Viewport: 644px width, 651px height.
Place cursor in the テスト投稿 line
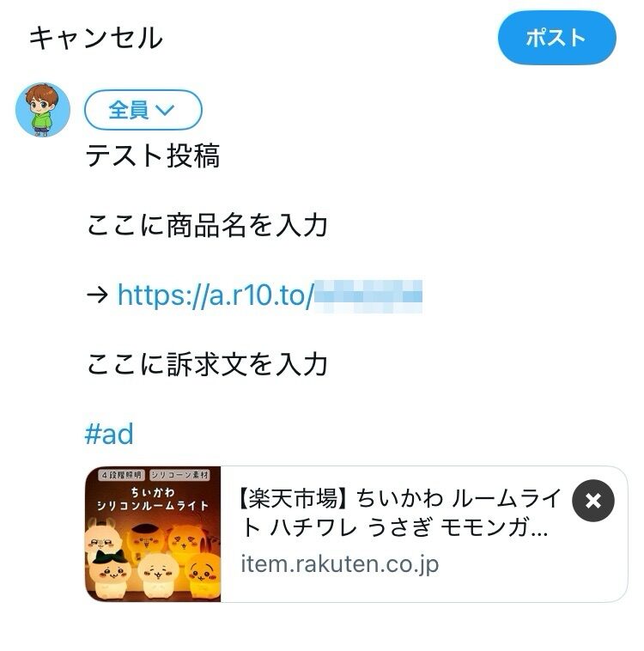coord(152,155)
